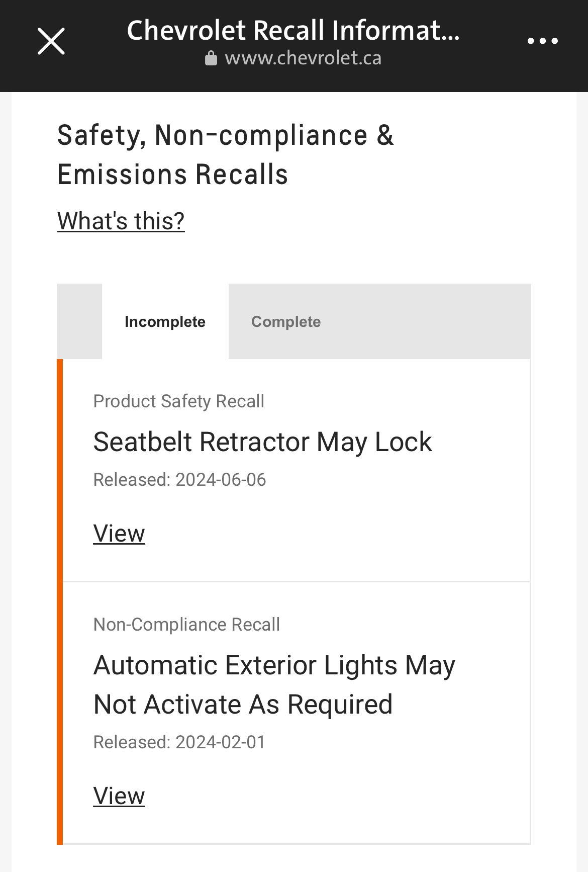Image resolution: width=588 pixels, height=872 pixels.
Task: Select the "Automatic Exterior Lights May Not Activate" title
Action: coord(274,684)
